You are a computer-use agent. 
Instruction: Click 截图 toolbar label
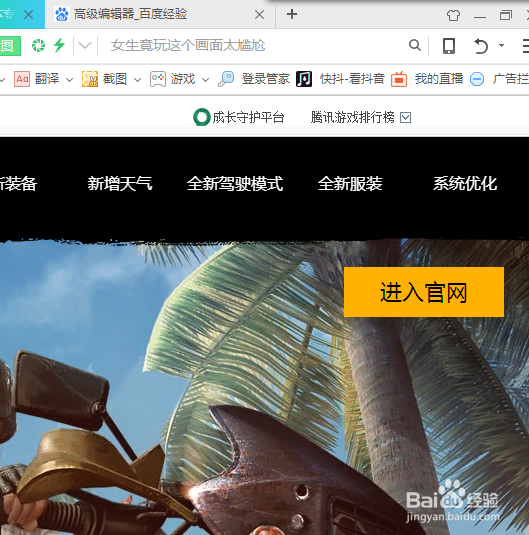115,79
